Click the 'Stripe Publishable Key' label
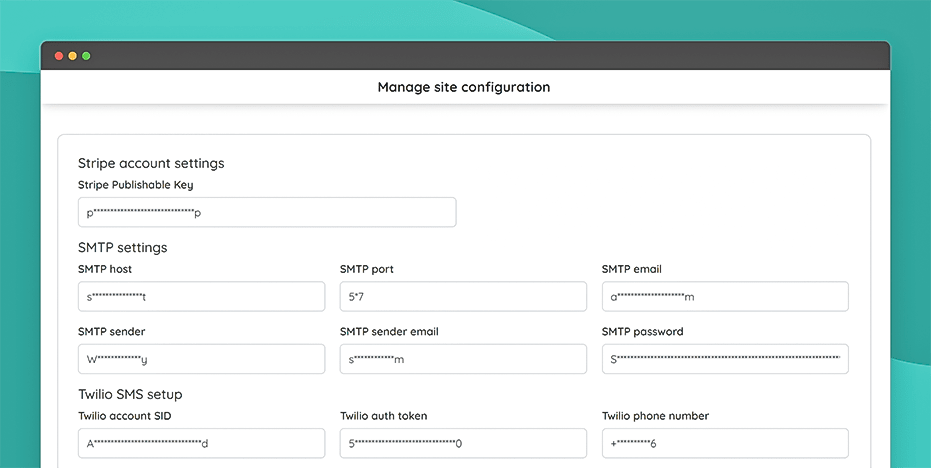The image size is (931, 468). 135,185
